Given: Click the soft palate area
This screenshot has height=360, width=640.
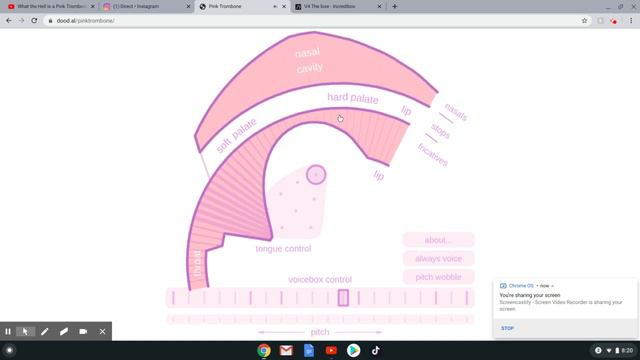Looking at the screenshot, I should coord(236,135).
